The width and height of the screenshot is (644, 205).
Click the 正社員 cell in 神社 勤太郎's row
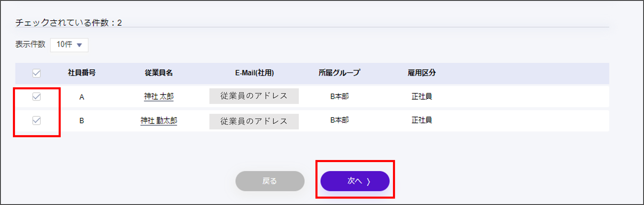coord(422,120)
